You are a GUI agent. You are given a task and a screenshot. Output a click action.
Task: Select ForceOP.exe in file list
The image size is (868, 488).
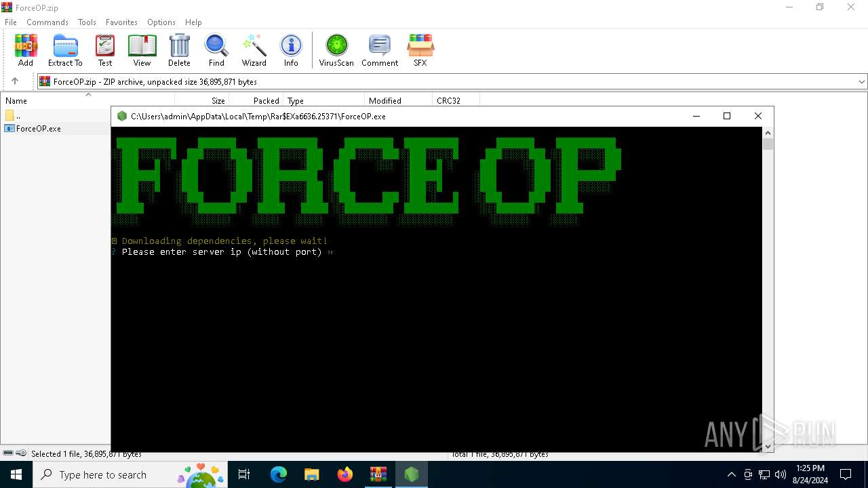coord(33,128)
